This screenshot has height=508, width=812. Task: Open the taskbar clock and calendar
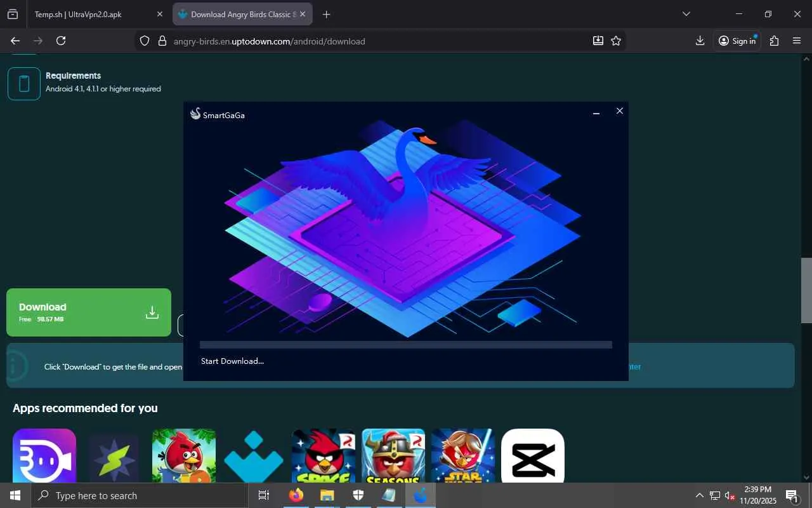(757, 495)
